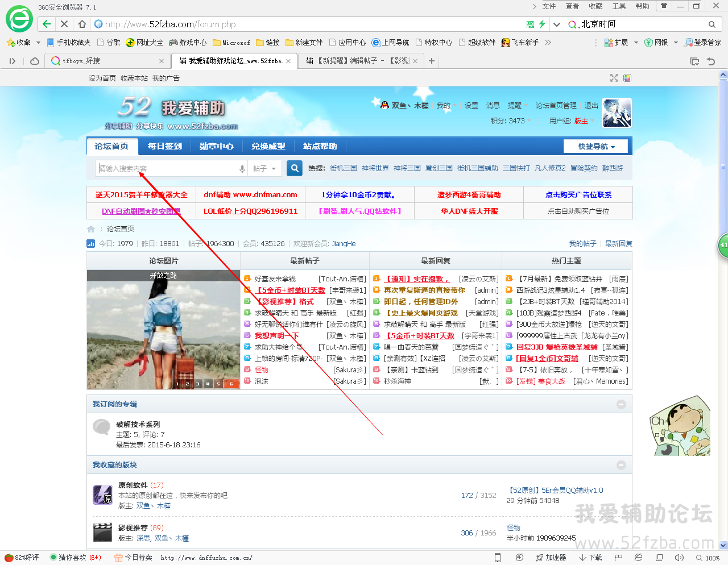Open the 文件 menu
728x565 pixels.
pyautogui.click(x=549, y=6)
